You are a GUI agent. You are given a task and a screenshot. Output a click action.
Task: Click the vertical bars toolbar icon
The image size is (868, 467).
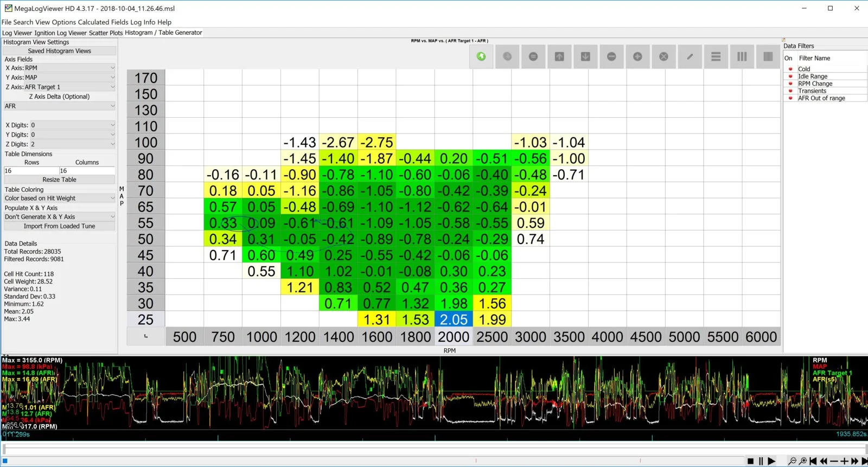click(x=742, y=56)
